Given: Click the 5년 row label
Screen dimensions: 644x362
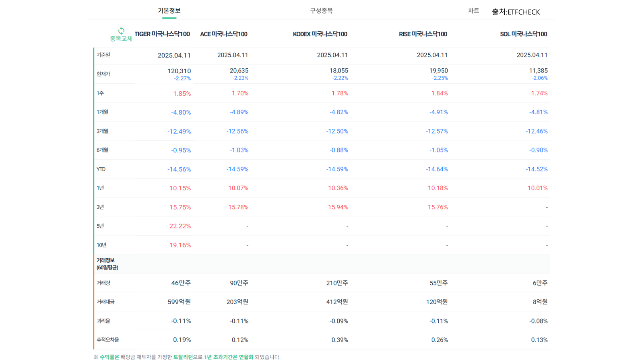Looking at the screenshot, I should (100, 226).
